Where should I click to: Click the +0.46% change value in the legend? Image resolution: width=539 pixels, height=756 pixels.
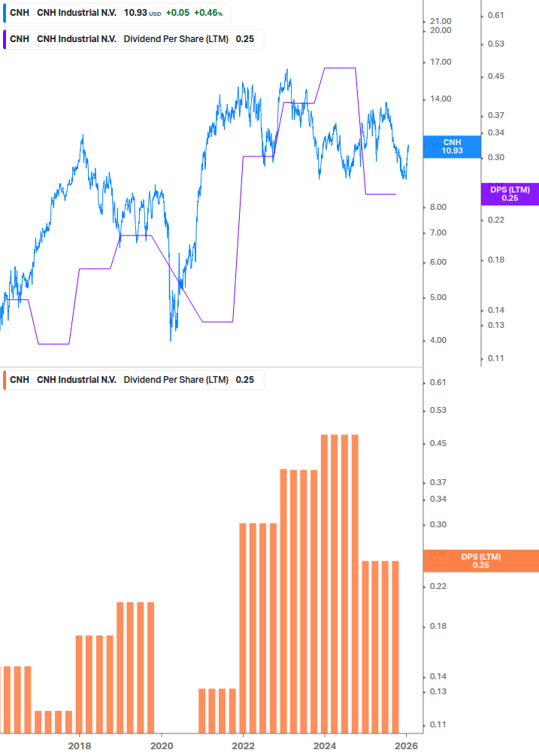point(208,13)
